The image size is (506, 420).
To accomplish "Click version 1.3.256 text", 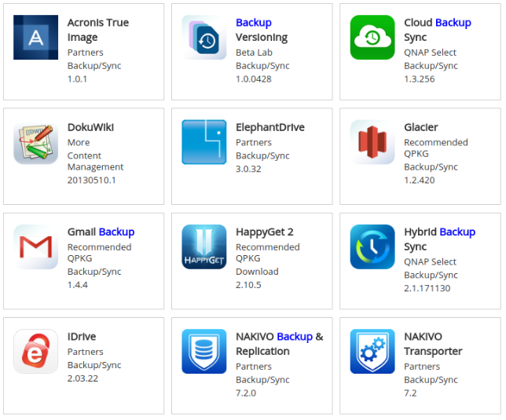I will click(x=420, y=79).
